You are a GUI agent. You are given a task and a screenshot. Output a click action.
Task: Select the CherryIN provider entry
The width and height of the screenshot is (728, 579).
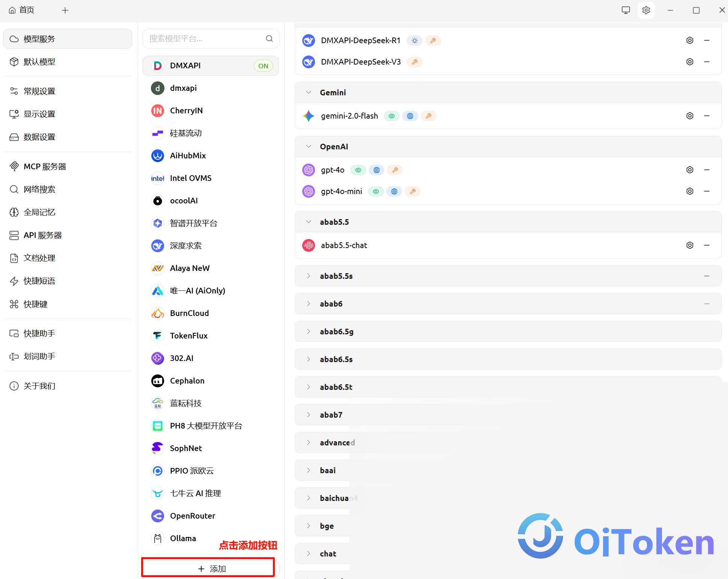coord(211,111)
